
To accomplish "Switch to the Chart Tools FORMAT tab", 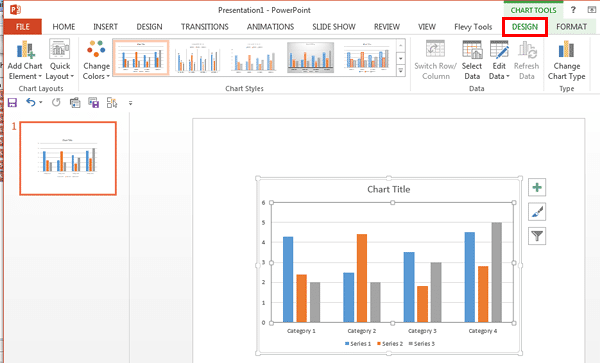I will click(571, 27).
